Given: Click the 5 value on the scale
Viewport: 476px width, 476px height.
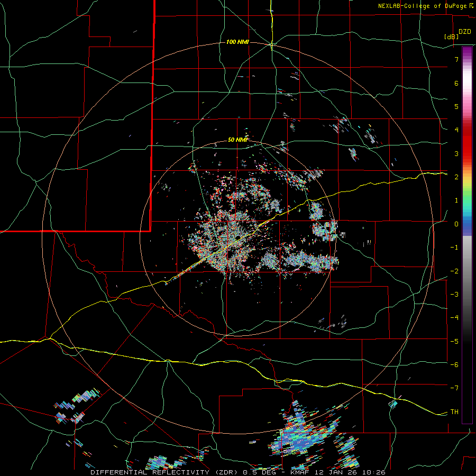Looking at the screenshot, I should [x=456, y=106].
